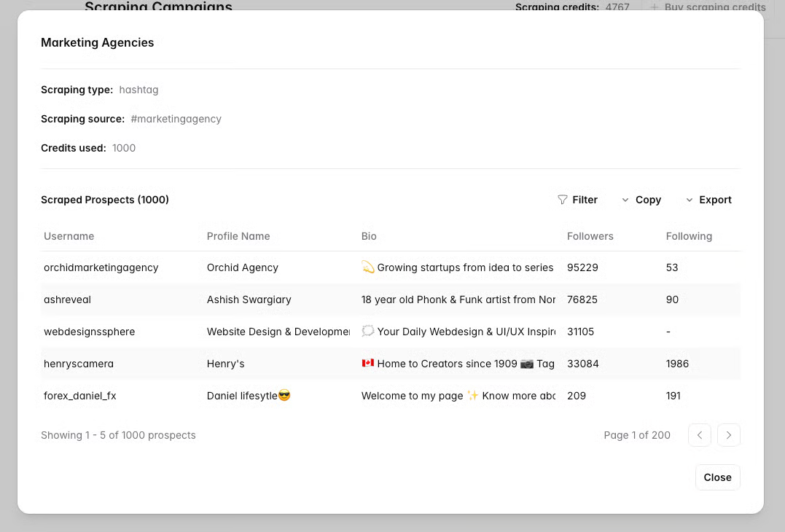Open the Copy dropdown menu
The width and height of the screenshot is (785, 532).
pos(641,200)
